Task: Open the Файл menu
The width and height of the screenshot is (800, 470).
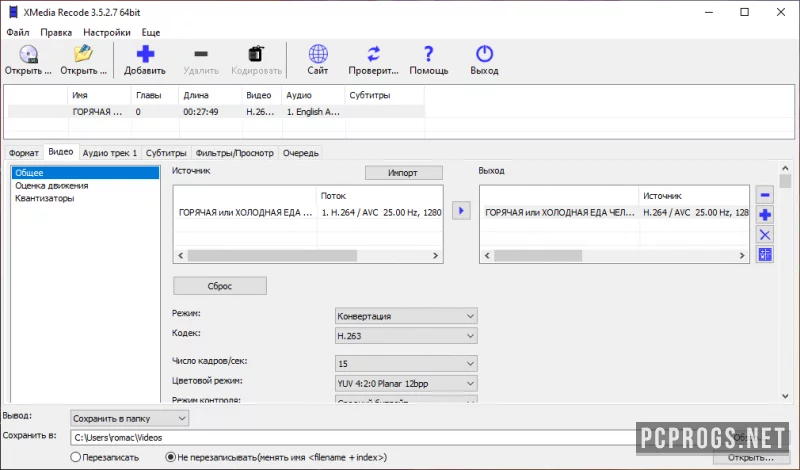Action: pyautogui.click(x=18, y=32)
